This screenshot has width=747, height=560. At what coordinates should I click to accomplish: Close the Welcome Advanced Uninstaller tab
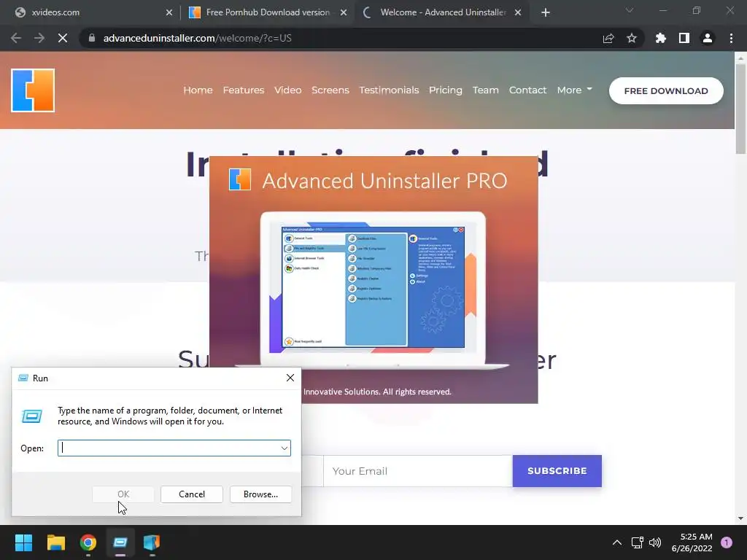[518, 12]
